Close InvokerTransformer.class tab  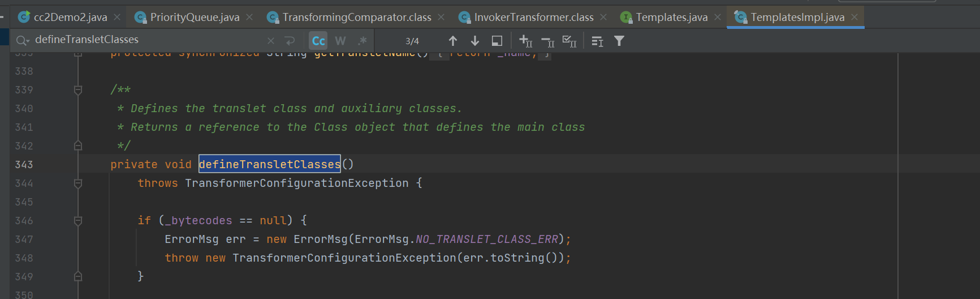603,18
